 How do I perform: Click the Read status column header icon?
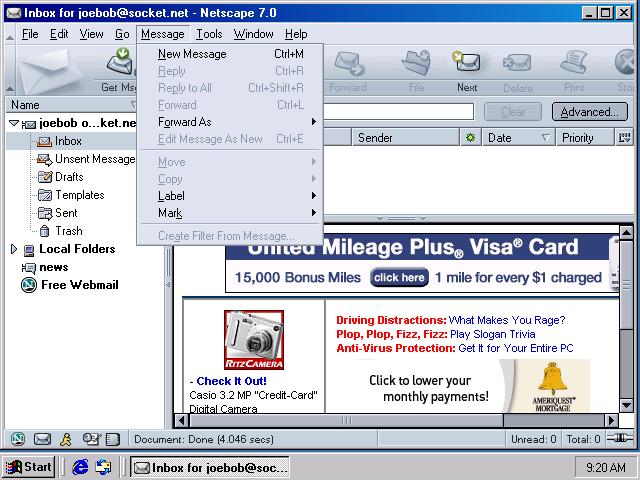[470, 138]
